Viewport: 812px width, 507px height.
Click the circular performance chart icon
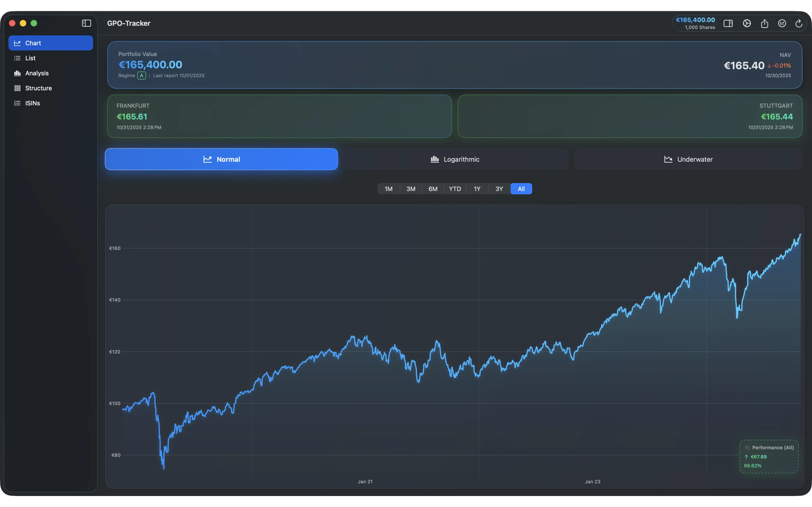tap(782, 23)
